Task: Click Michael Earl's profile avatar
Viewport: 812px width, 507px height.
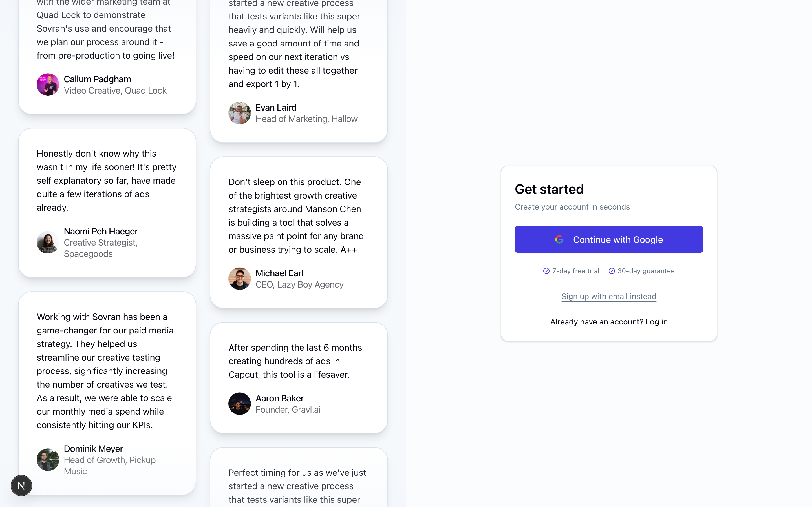Action: point(239,278)
